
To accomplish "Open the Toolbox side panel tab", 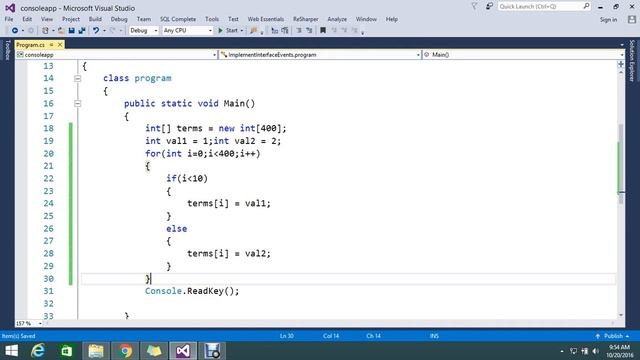I will (7, 50).
